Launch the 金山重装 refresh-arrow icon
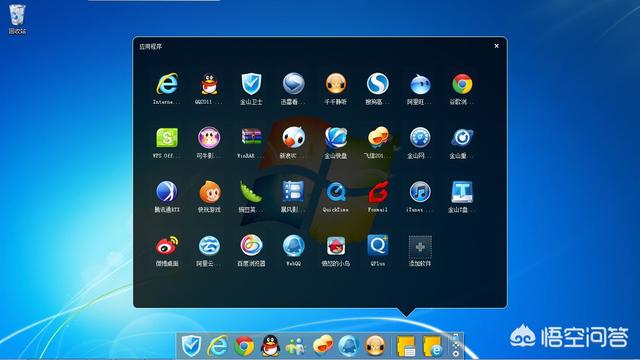Viewport: 640px width, 360px height. point(462,138)
